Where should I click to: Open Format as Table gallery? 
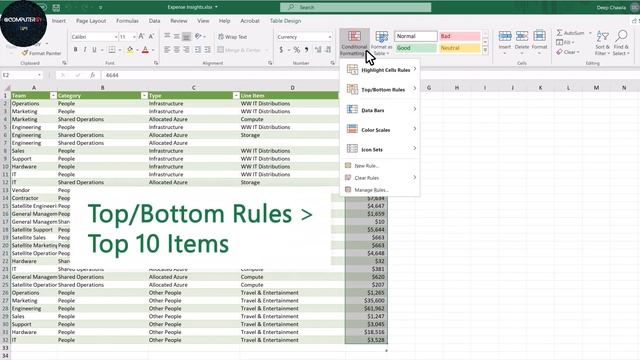[381, 43]
